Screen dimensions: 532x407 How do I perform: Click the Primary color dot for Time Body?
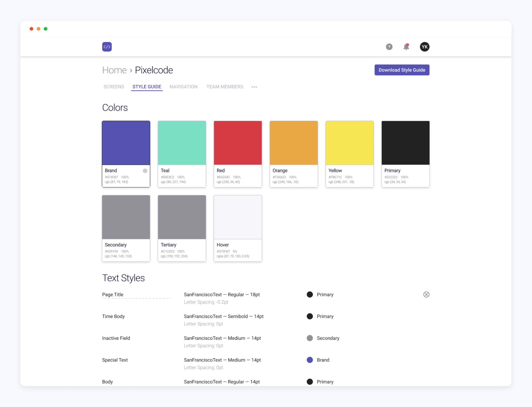coord(310,316)
